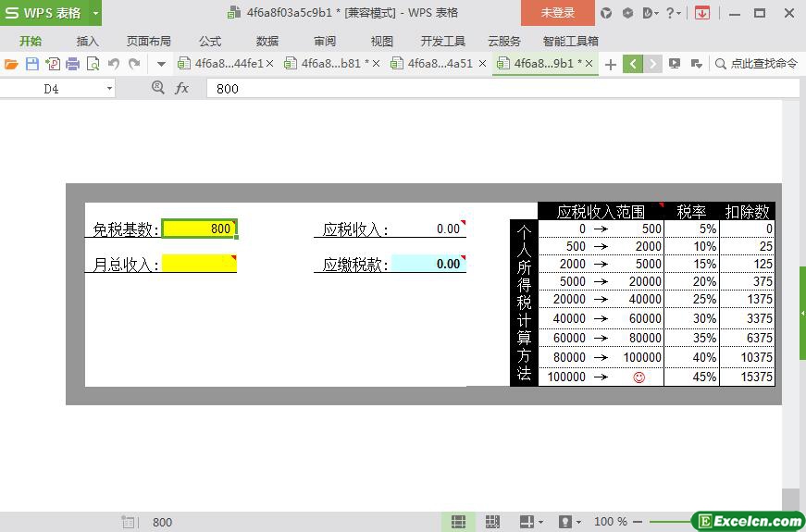Open file with the folder icon
Viewport: 806px width, 532px height.
point(11,64)
